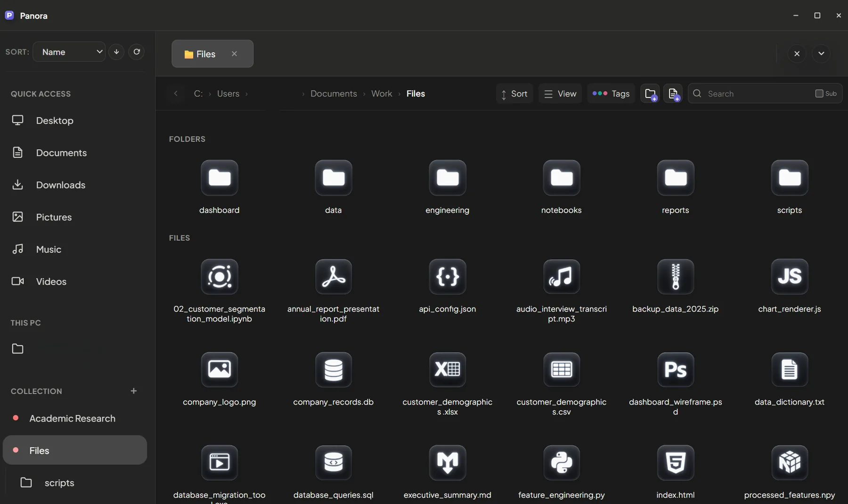Screen dimensions: 848x504
Task: Select the data_dictionary.txt document icon
Action: (x=790, y=370)
